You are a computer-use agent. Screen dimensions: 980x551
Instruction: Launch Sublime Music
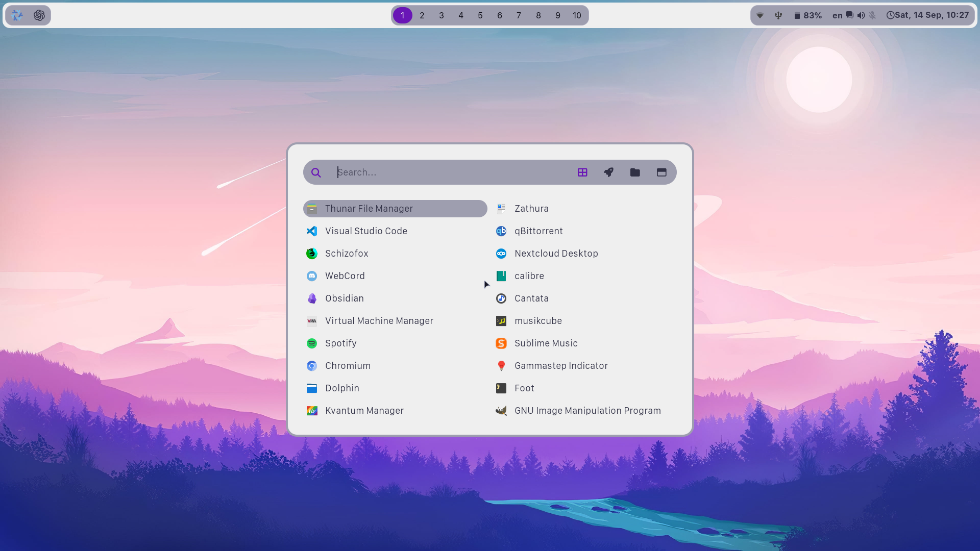584,343
